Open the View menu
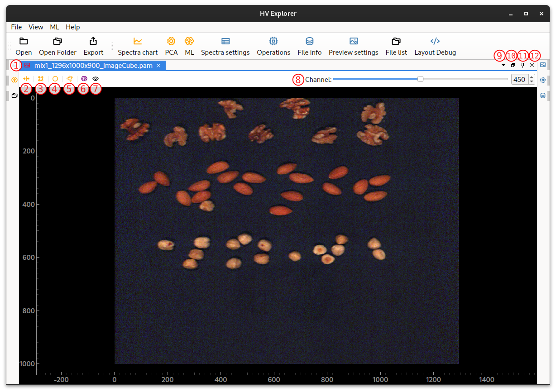This screenshot has width=556, height=392. 36,27
